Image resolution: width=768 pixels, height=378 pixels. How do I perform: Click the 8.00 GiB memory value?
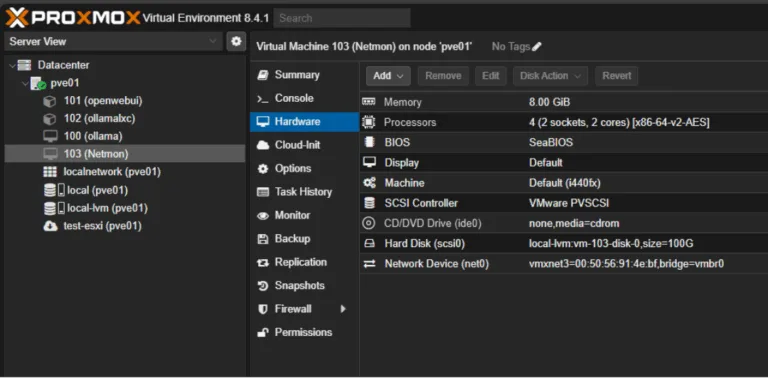pyautogui.click(x=550, y=102)
